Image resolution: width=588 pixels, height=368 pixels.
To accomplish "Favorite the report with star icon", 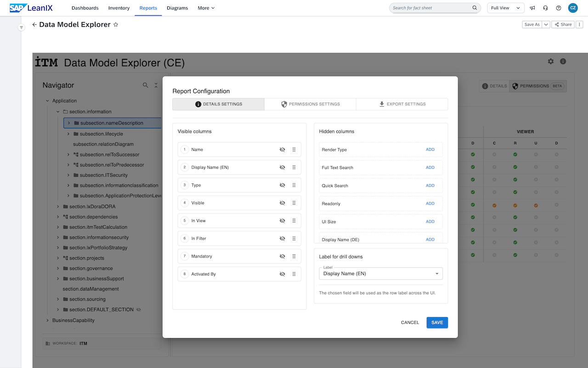I will coord(116,25).
